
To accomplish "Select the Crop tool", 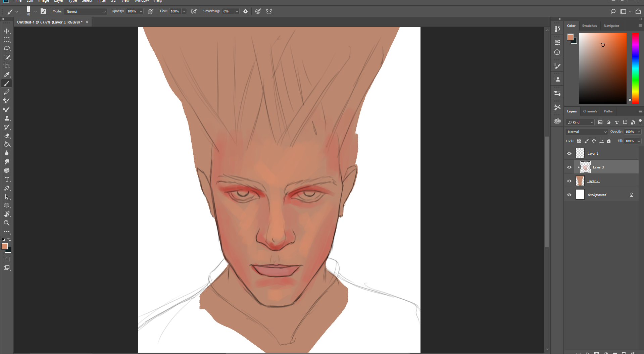I will [7, 66].
